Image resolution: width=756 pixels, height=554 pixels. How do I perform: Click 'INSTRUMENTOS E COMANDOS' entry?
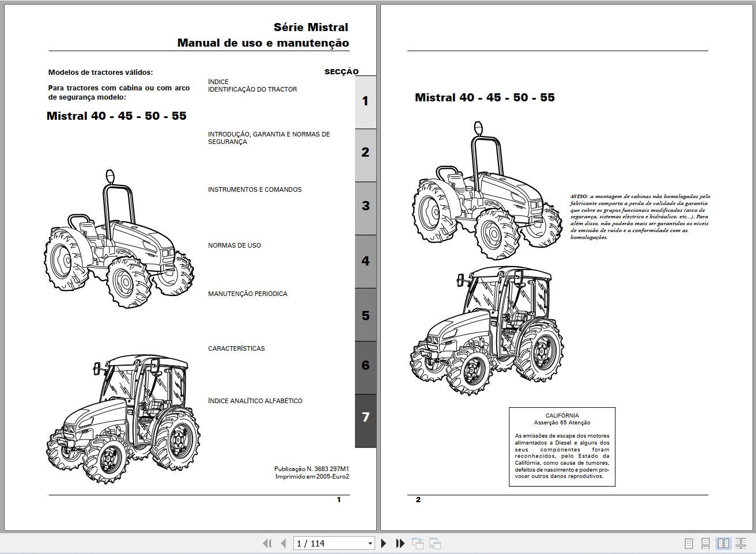pyautogui.click(x=255, y=189)
